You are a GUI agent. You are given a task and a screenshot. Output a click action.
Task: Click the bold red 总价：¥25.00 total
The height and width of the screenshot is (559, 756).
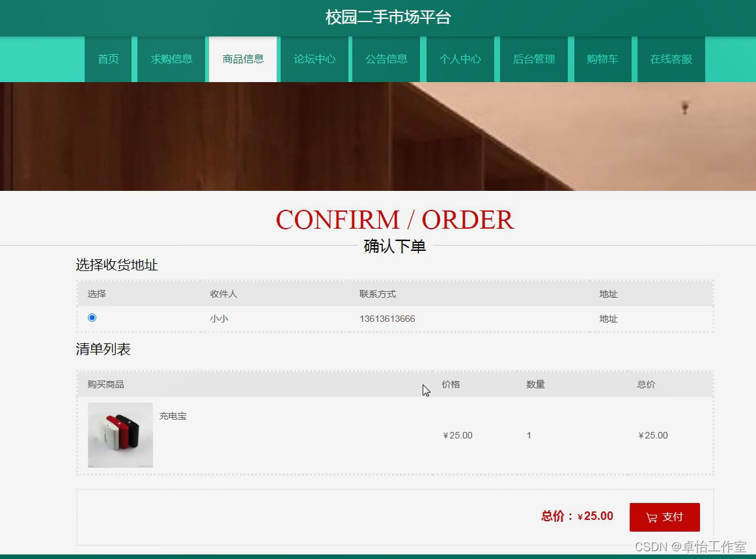tap(577, 516)
